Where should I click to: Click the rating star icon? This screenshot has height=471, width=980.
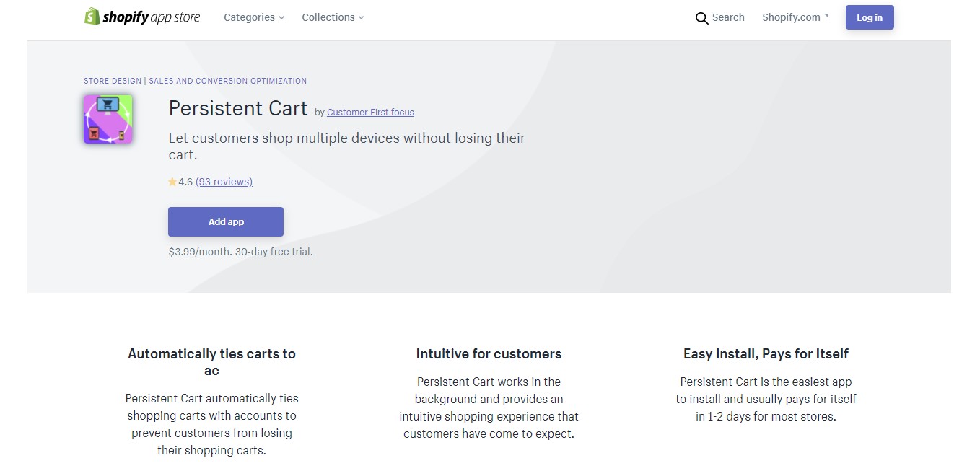click(172, 182)
